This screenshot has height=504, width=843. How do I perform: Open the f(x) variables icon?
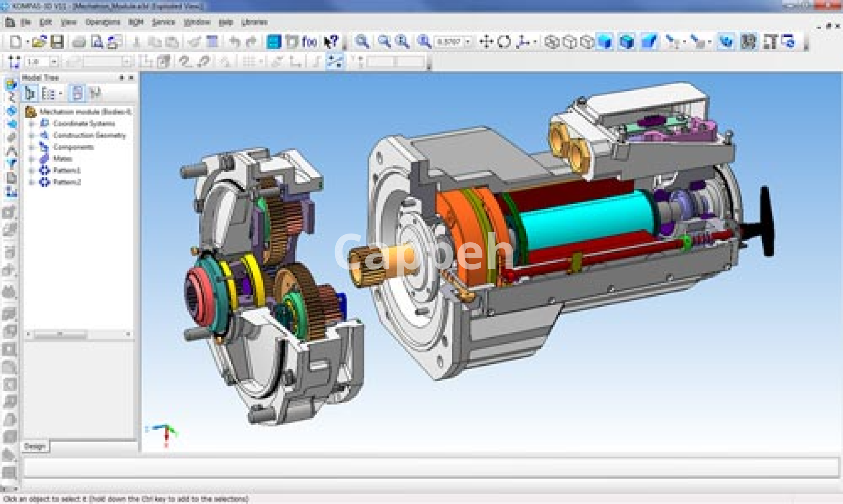pyautogui.click(x=310, y=42)
